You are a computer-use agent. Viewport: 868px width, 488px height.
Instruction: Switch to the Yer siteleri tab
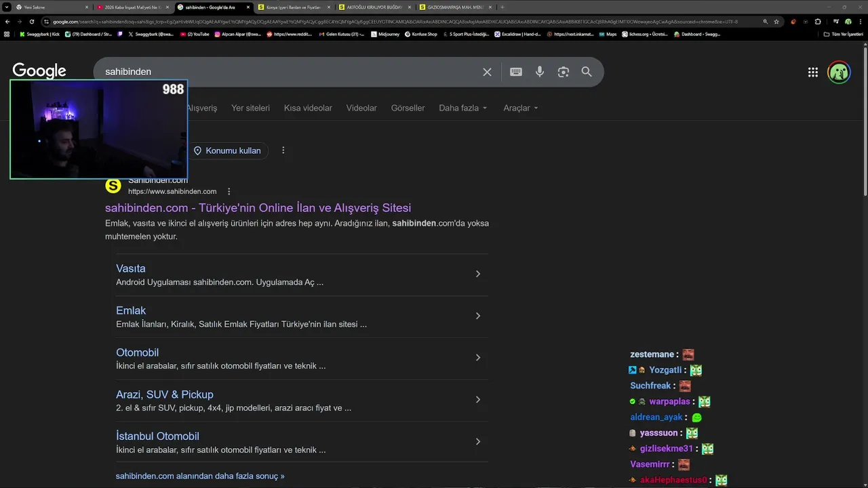click(x=250, y=108)
